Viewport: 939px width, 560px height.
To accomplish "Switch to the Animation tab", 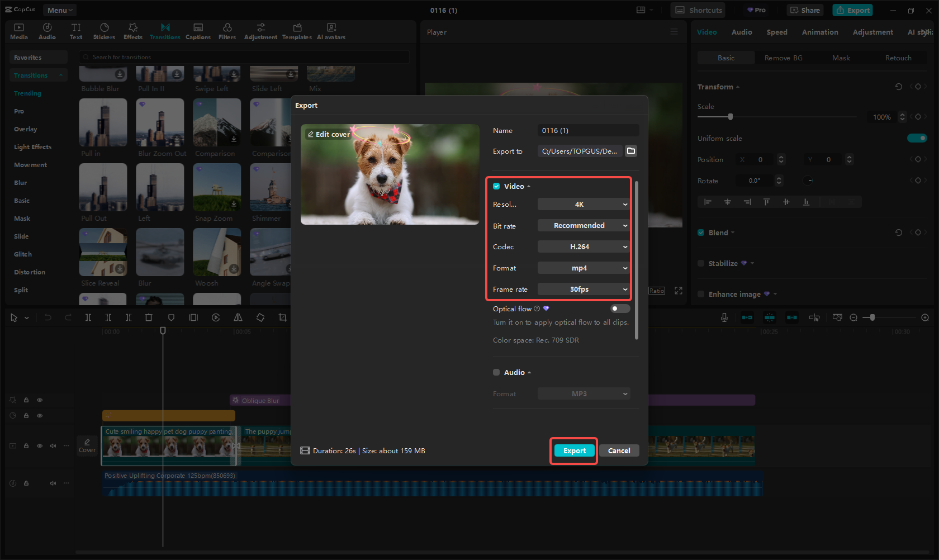I will [820, 32].
